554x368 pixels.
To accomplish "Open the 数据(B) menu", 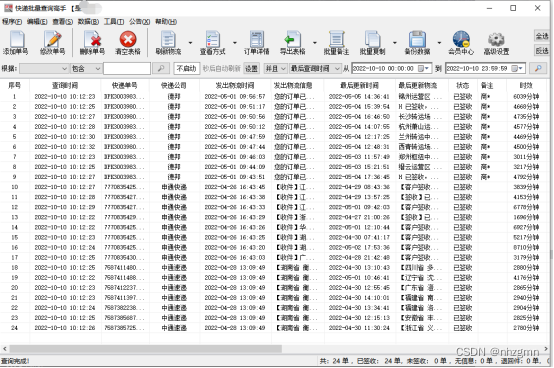I will coord(88,22).
